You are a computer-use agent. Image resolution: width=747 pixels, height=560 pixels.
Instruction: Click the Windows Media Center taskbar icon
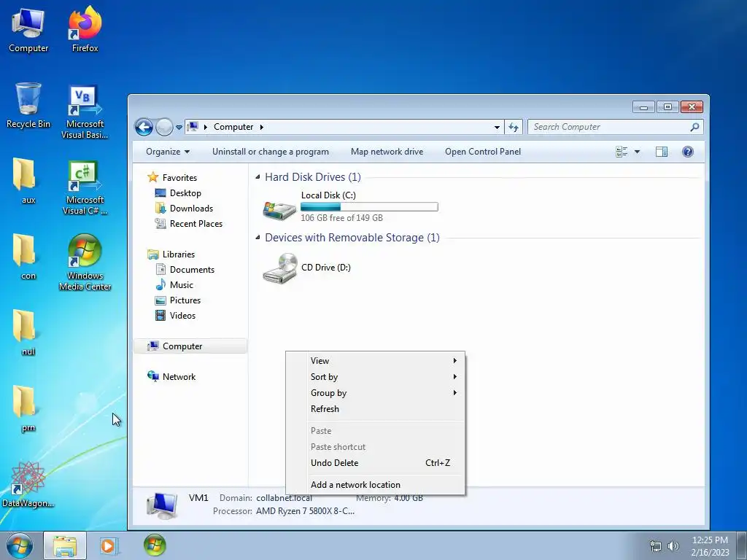pyautogui.click(x=155, y=545)
